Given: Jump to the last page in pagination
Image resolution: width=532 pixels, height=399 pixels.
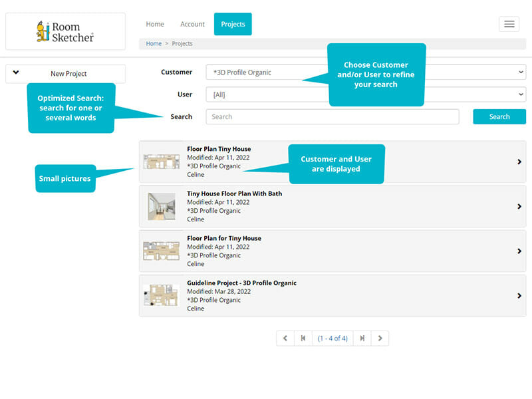Looking at the screenshot, I should coord(362,338).
